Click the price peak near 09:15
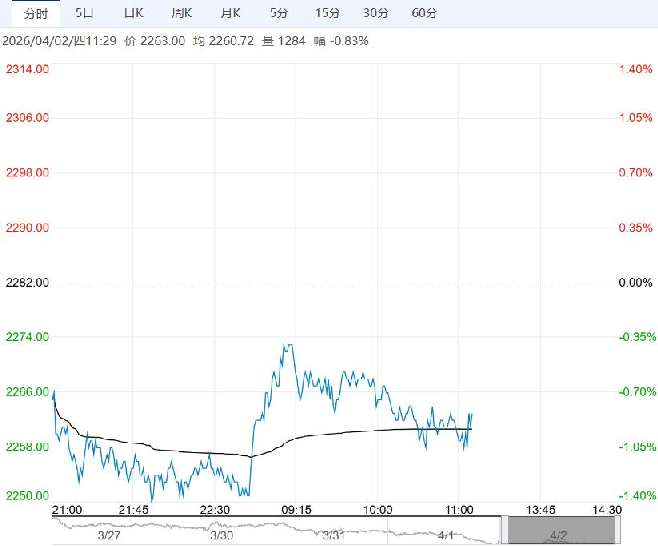658x546 pixels. (288, 346)
